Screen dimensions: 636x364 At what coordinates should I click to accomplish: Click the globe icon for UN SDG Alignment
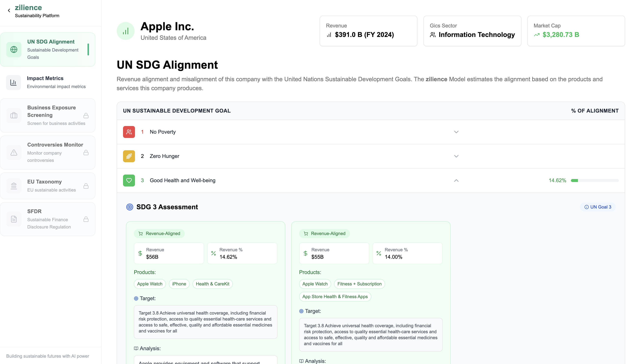[x=14, y=49]
